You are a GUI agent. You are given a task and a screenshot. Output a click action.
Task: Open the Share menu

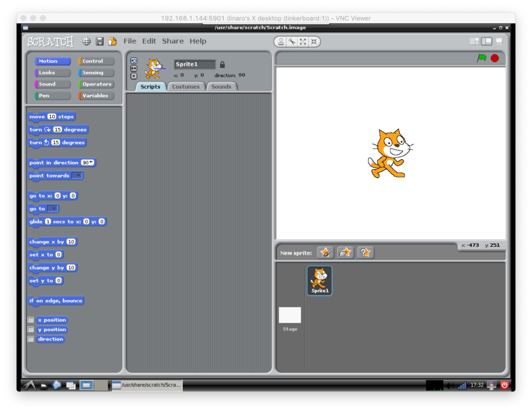(173, 41)
